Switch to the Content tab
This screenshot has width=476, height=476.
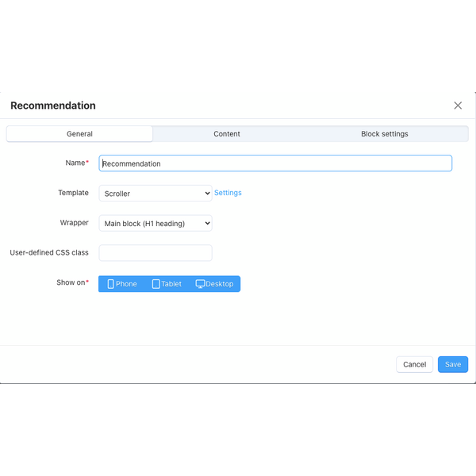(227, 134)
